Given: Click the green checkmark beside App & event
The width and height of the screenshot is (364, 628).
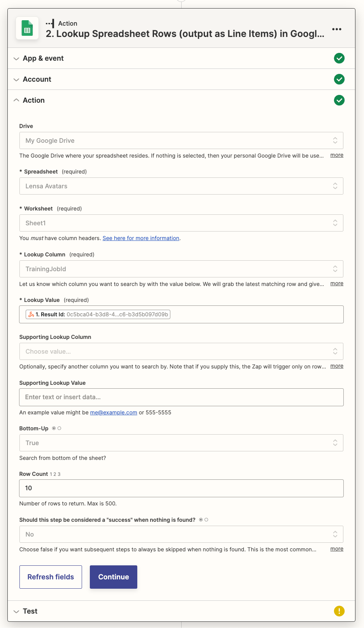Looking at the screenshot, I should tap(339, 58).
